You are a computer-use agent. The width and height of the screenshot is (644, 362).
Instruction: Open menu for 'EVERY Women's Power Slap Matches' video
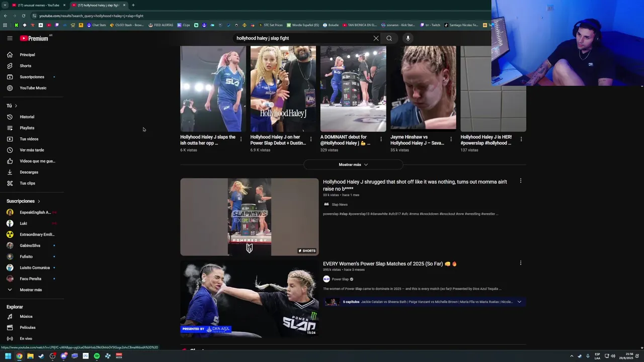pyautogui.click(x=521, y=263)
